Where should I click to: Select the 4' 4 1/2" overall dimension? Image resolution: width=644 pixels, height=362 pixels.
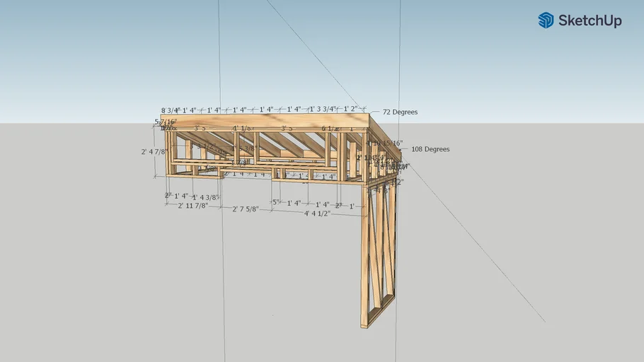tap(318, 214)
